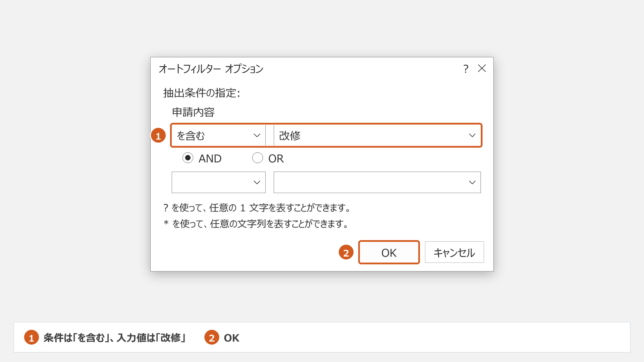
Task: Close the AutoFilter options dialog
Action: point(482,68)
